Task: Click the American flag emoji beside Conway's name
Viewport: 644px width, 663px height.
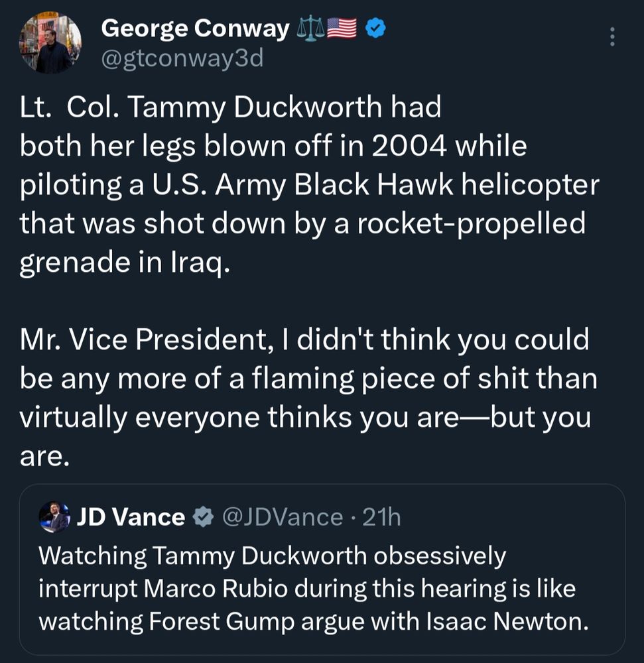Action: point(342,27)
